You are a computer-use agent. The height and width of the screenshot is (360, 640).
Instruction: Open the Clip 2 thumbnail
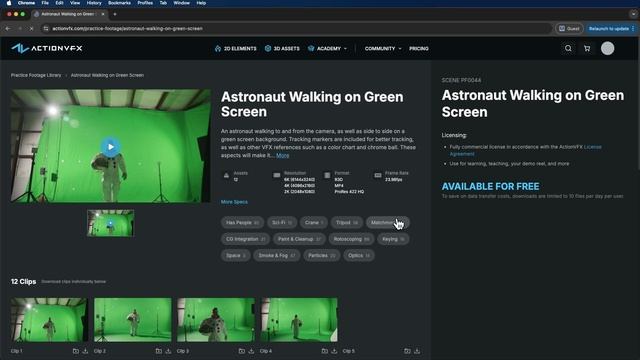133,320
